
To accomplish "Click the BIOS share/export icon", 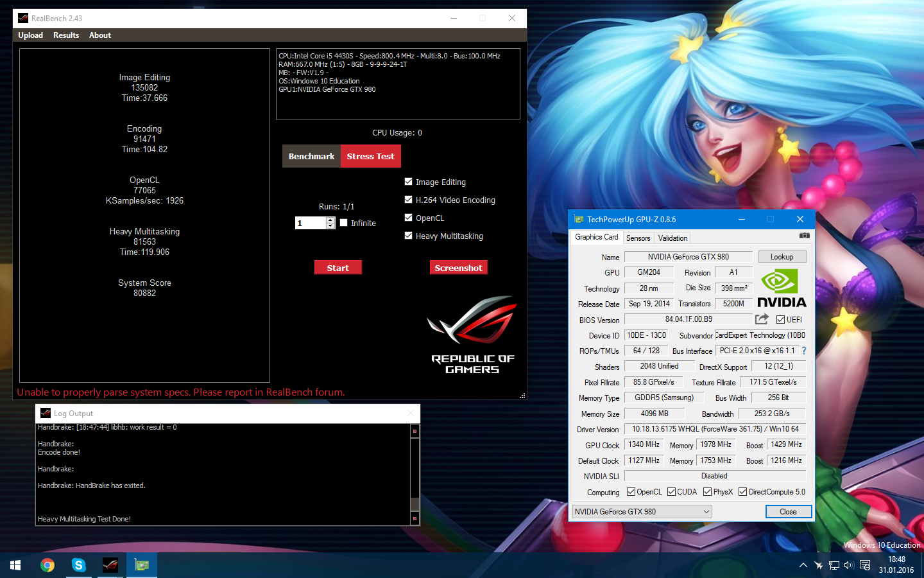I will click(x=762, y=319).
